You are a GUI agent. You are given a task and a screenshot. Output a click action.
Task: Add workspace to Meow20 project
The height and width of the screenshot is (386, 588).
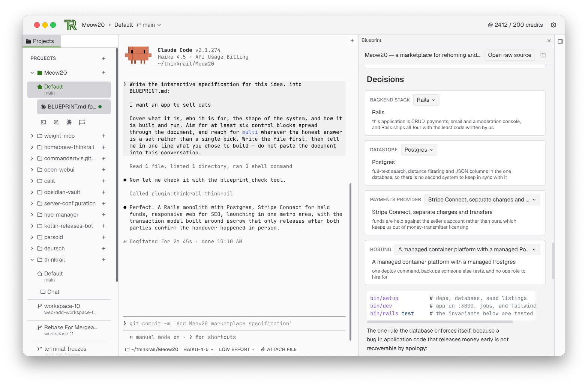pyautogui.click(x=103, y=73)
